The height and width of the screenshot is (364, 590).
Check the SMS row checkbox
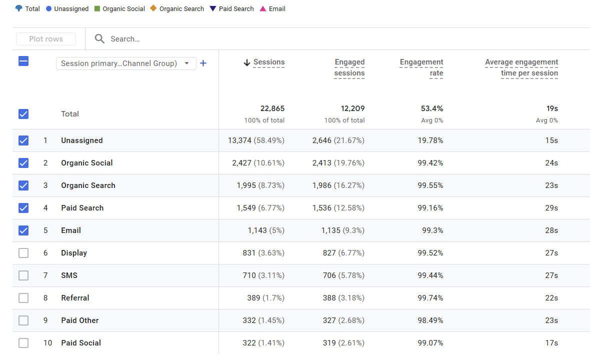23,275
